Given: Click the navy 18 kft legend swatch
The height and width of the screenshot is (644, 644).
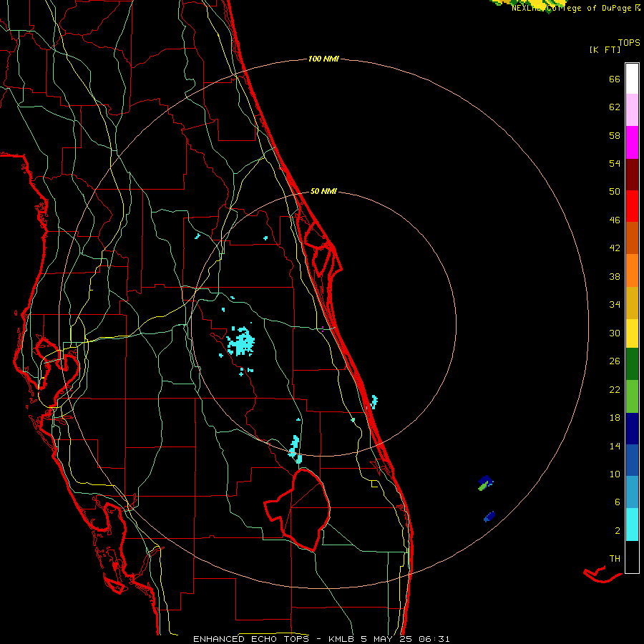Looking at the screenshot, I should tap(632, 429).
